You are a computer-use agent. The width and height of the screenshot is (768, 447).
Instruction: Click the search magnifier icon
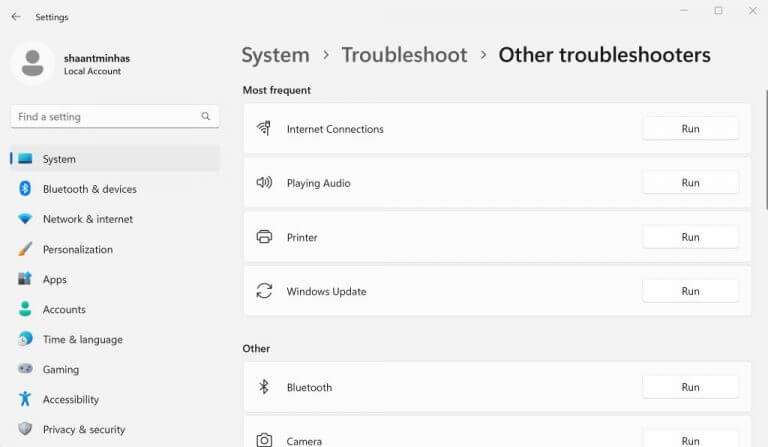pyautogui.click(x=206, y=116)
